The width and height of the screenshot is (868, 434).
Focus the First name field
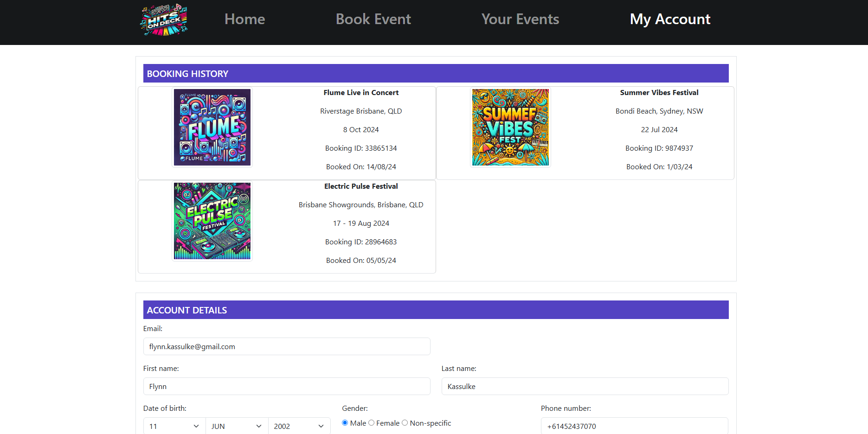click(x=287, y=386)
